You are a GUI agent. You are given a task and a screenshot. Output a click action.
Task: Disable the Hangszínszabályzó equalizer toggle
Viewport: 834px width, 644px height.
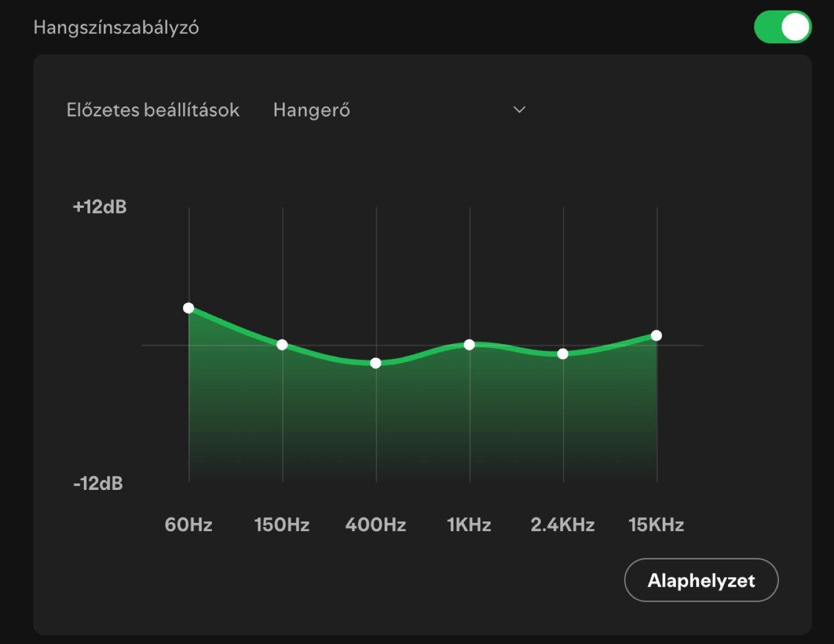pyautogui.click(x=782, y=27)
